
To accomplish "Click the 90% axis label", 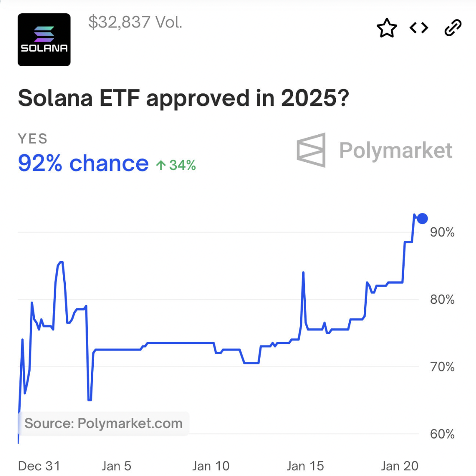I will (x=442, y=232).
